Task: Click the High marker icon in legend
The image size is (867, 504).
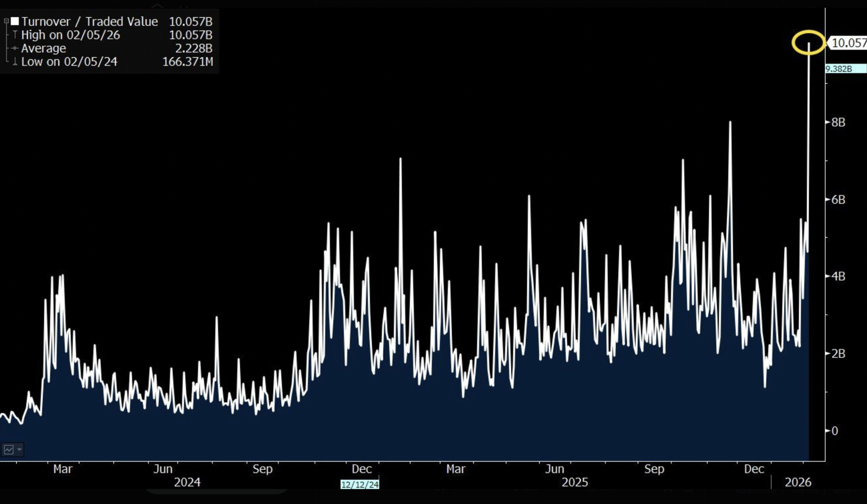Action: pos(15,35)
